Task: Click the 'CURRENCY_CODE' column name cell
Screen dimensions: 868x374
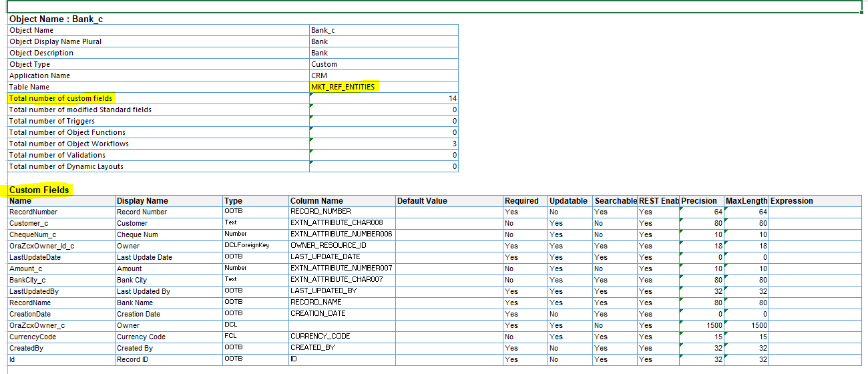Action: [x=342, y=337]
